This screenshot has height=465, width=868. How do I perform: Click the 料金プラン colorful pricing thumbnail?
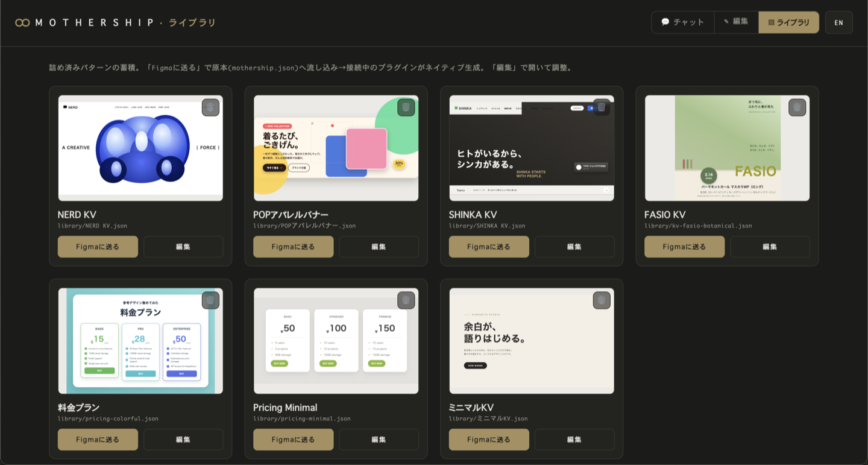pyautogui.click(x=140, y=341)
